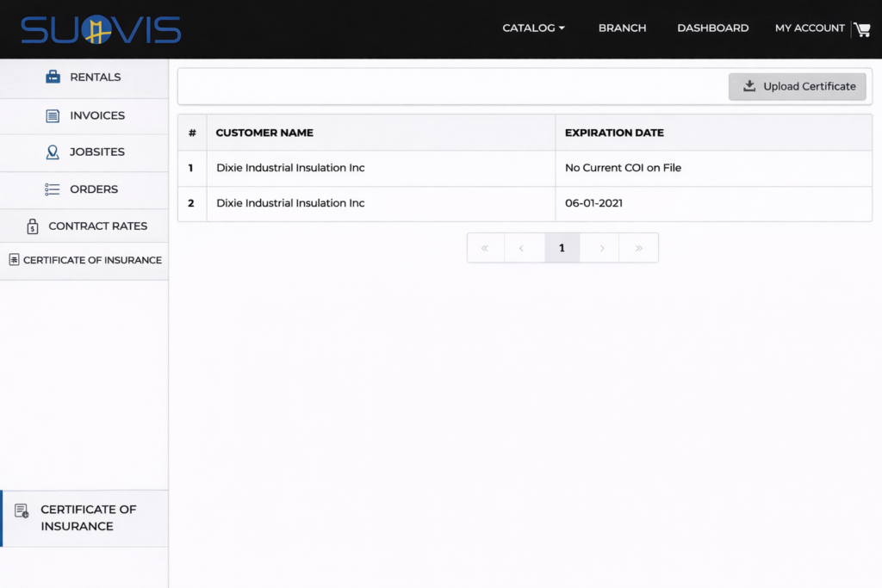Go to My Account

click(x=810, y=28)
